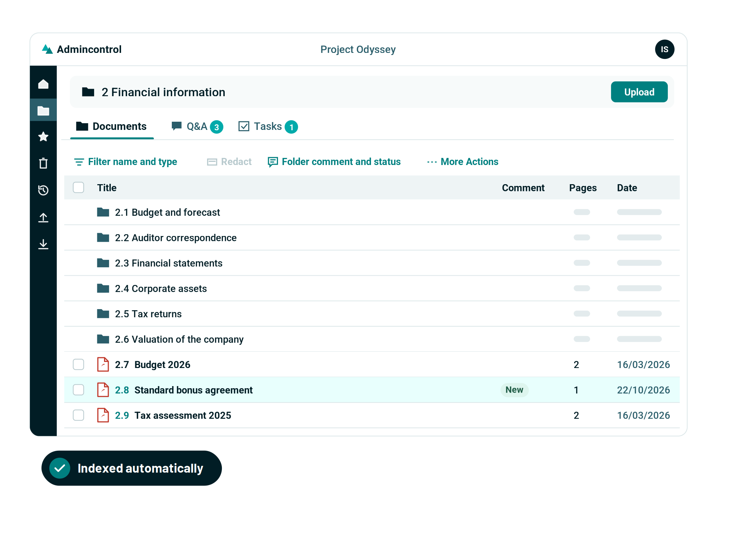747x560 pixels.
Task: Switch to the Tasks tab
Action: (x=268, y=127)
